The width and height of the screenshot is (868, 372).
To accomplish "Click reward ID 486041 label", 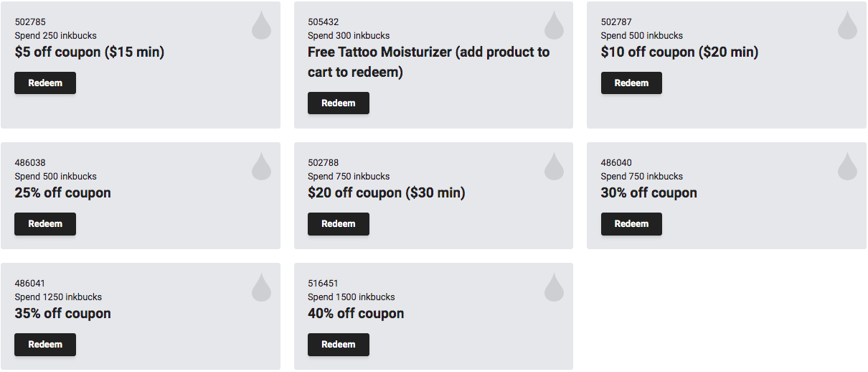I will (x=30, y=284).
